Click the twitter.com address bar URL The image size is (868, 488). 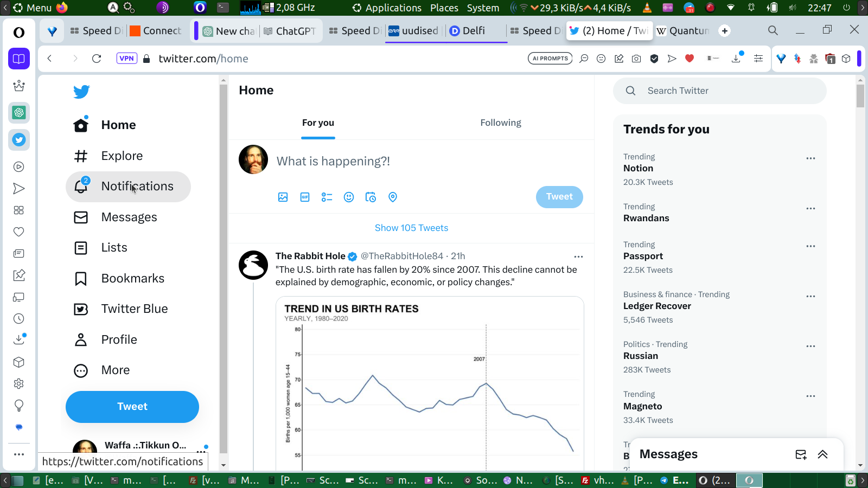pos(203,59)
